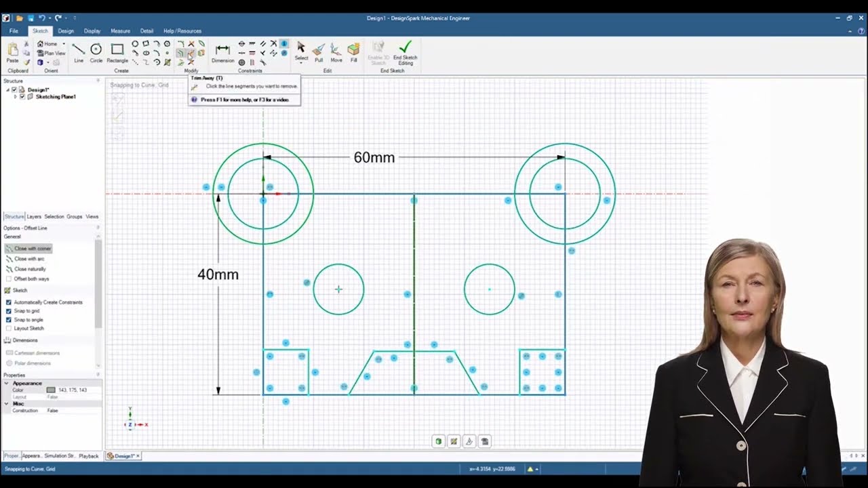Image resolution: width=868 pixels, height=488 pixels.
Task: Click the Save icon in title bar
Action: pyautogui.click(x=31, y=18)
